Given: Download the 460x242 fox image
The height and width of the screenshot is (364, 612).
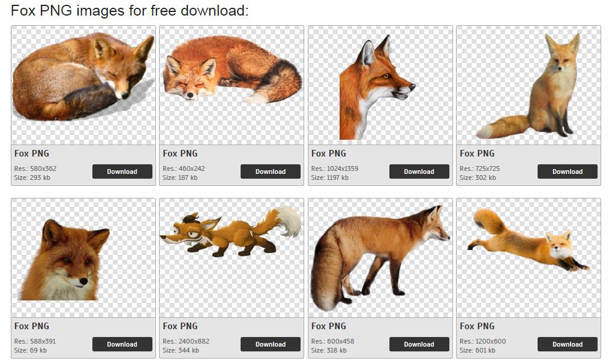Looking at the screenshot, I should coord(271,172).
